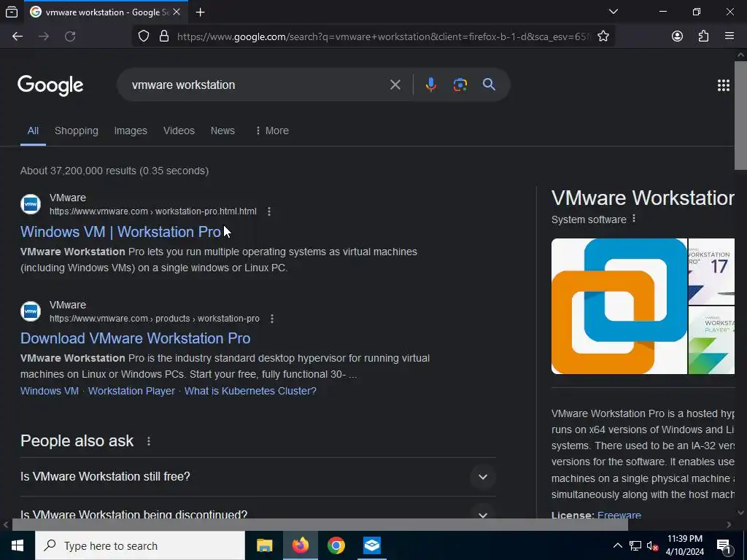Switch to the News tab
Screen dimensions: 747x560
click(x=222, y=131)
